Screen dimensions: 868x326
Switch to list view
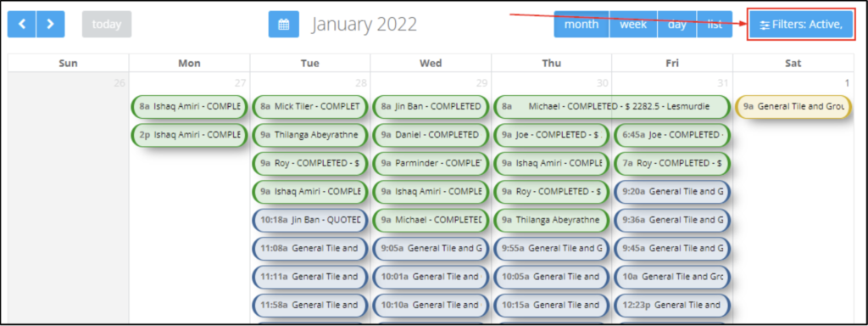click(x=714, y=25)
